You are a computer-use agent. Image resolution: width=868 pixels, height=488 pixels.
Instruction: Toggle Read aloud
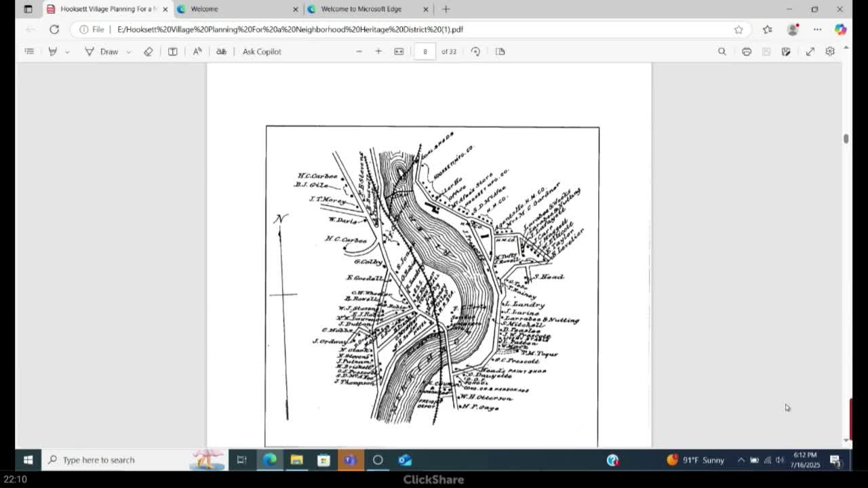(197, 52)
